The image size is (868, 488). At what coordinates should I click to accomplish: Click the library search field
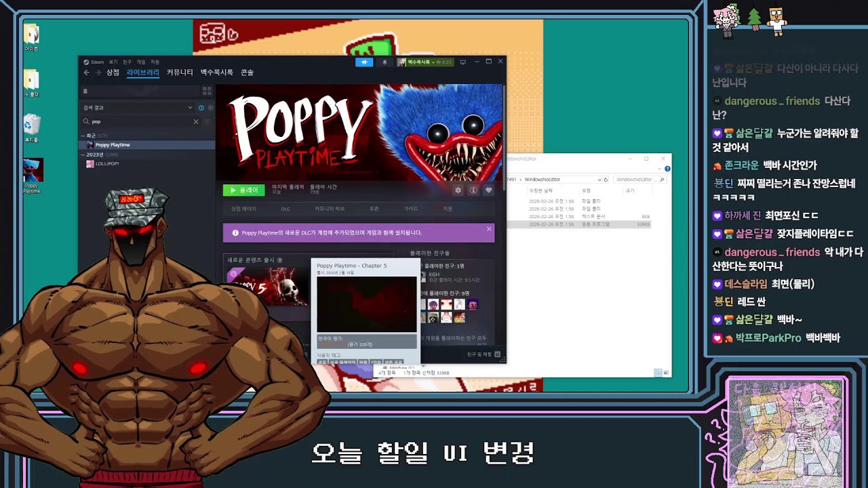[x=142, y=122]
